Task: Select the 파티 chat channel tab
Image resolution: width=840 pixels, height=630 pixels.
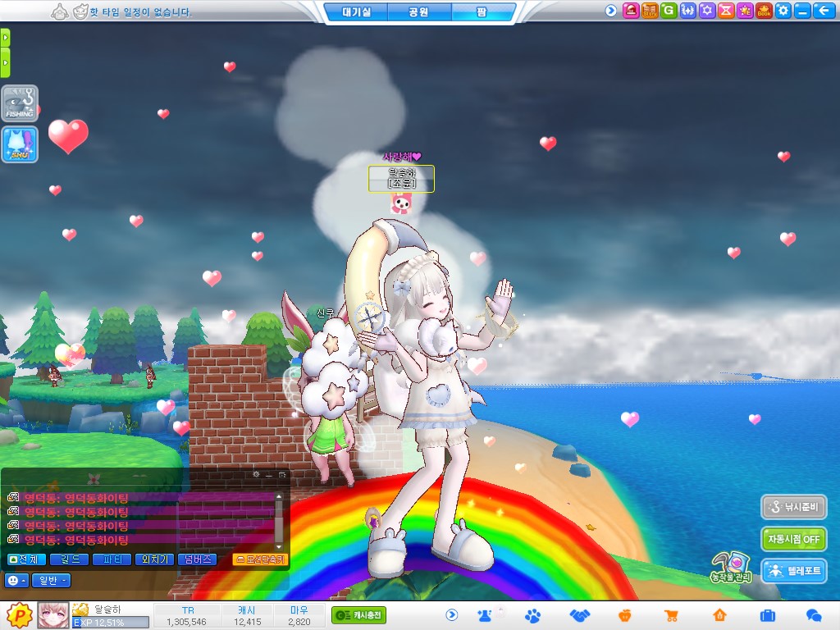Action: tap(112, 559)
